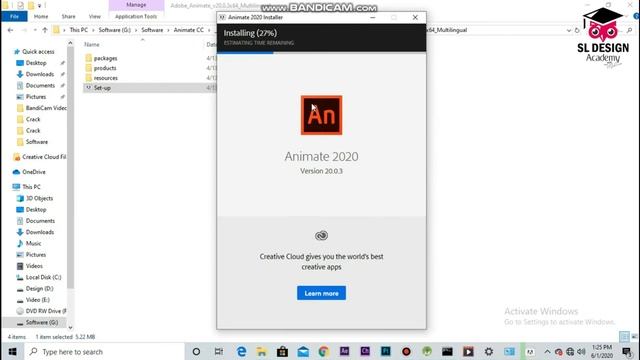This screenshot has width=640, height=360.
Task: Select the Manage contextual tab
Action: click(136, 5)
